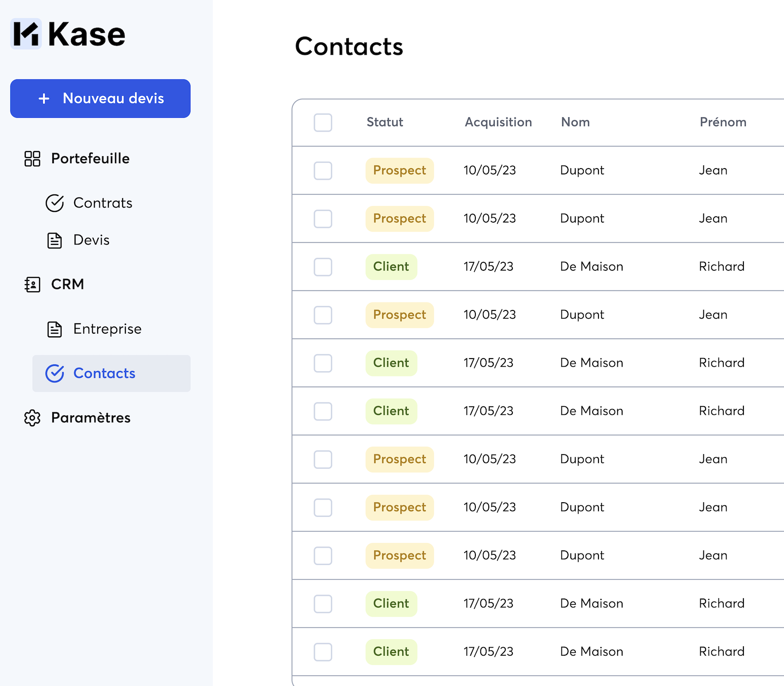Image resolution: width=784 pixels, height=686 pixels.
Task: Click the CRM address book icon
Action: [x=32, y=284]
